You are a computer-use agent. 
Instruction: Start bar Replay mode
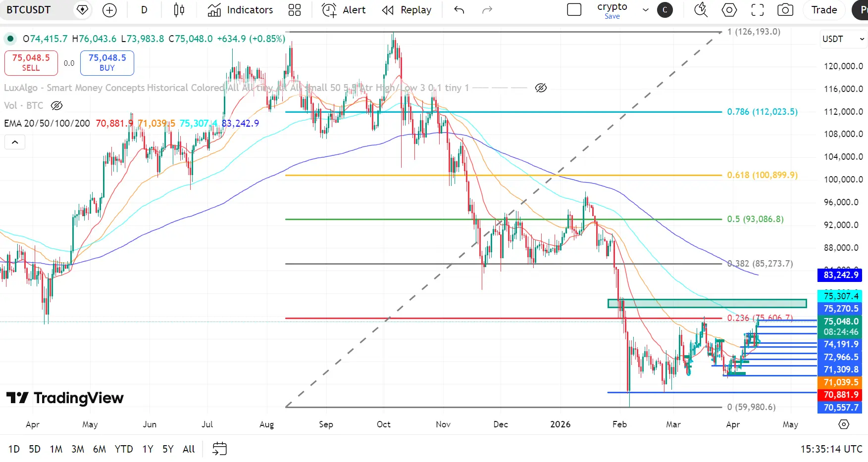407,10
